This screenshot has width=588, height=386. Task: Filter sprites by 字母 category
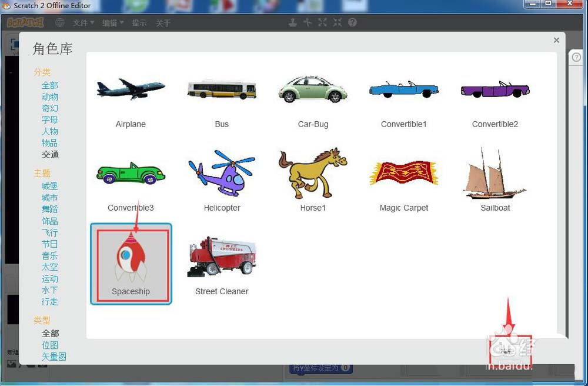[50, 119]
